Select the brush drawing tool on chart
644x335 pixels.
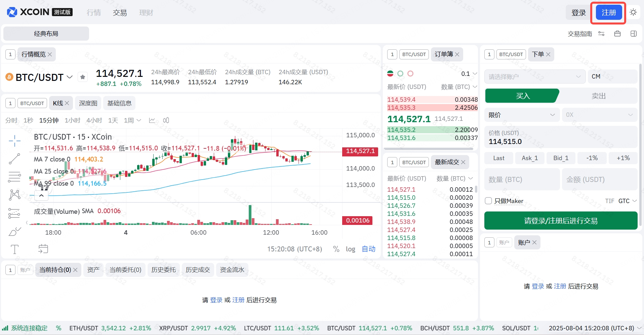click(x=14, y=231)
